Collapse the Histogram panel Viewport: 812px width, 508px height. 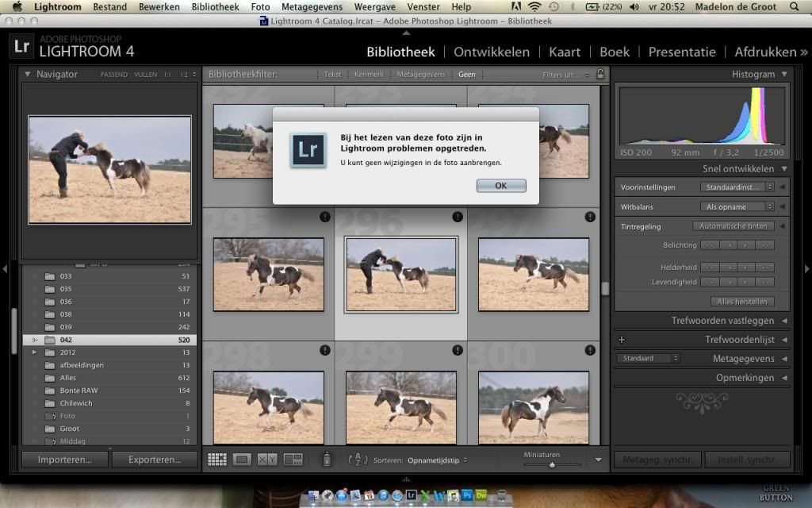click(784, 74)
